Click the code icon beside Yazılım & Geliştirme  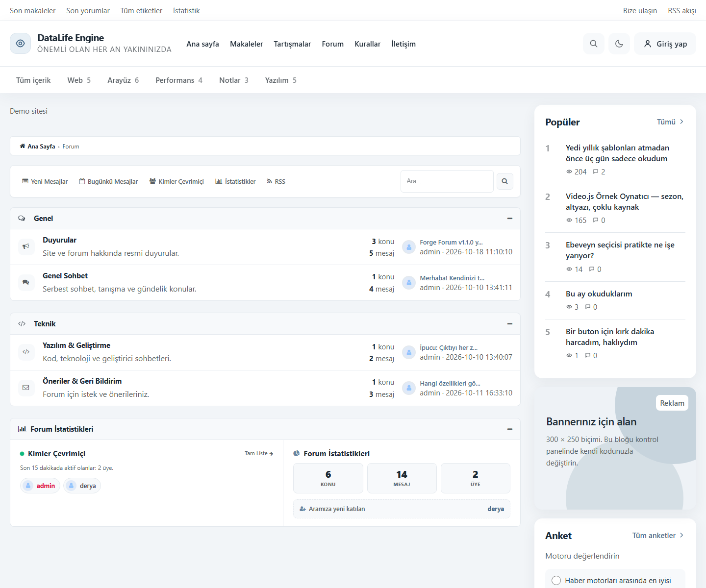point(26,352)
